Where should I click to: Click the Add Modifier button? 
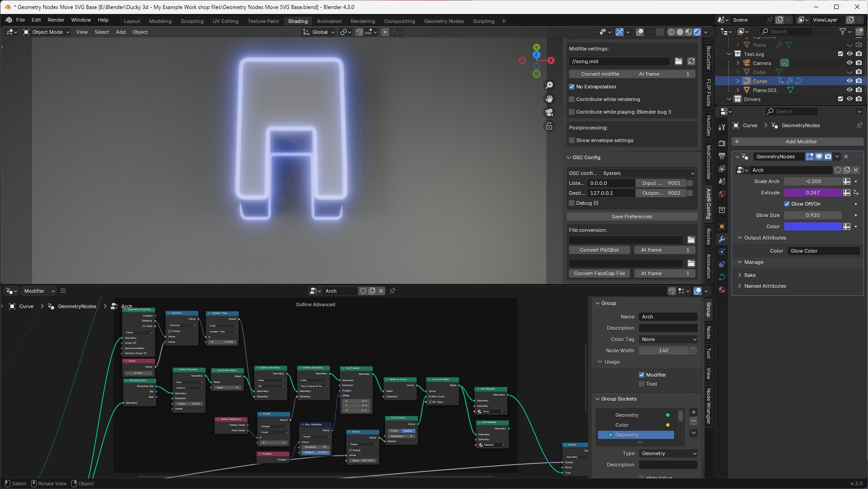pos(797,142)
